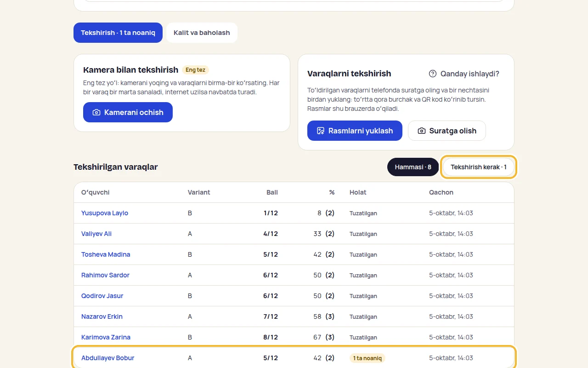This screenshot has height=368, width=588.
Task: Open the Kalit va baholash tab
Action: (202, 33)
